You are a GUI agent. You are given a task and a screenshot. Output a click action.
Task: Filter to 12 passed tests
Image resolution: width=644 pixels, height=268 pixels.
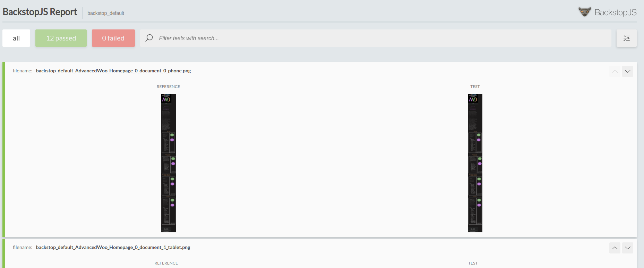pos(61,38)
